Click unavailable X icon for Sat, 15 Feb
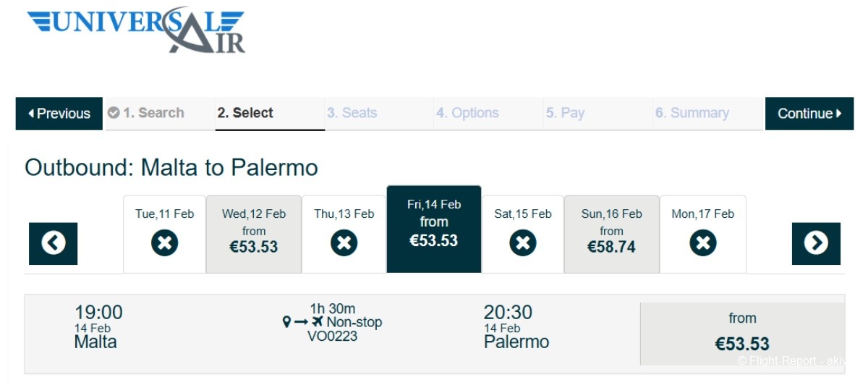The height and width of the screenshot is (385, 868). coord(522,243)
